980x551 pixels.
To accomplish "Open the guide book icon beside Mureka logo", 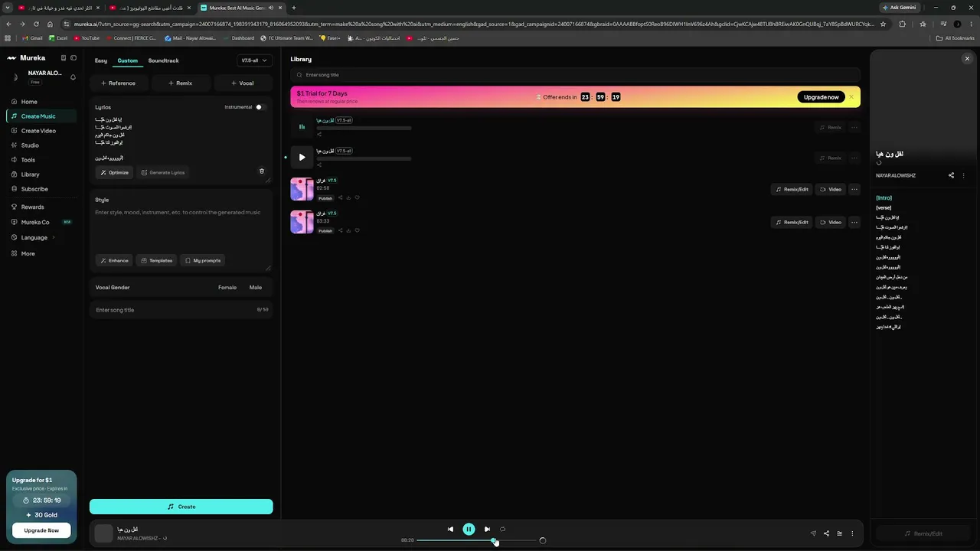I will [64, 57].
